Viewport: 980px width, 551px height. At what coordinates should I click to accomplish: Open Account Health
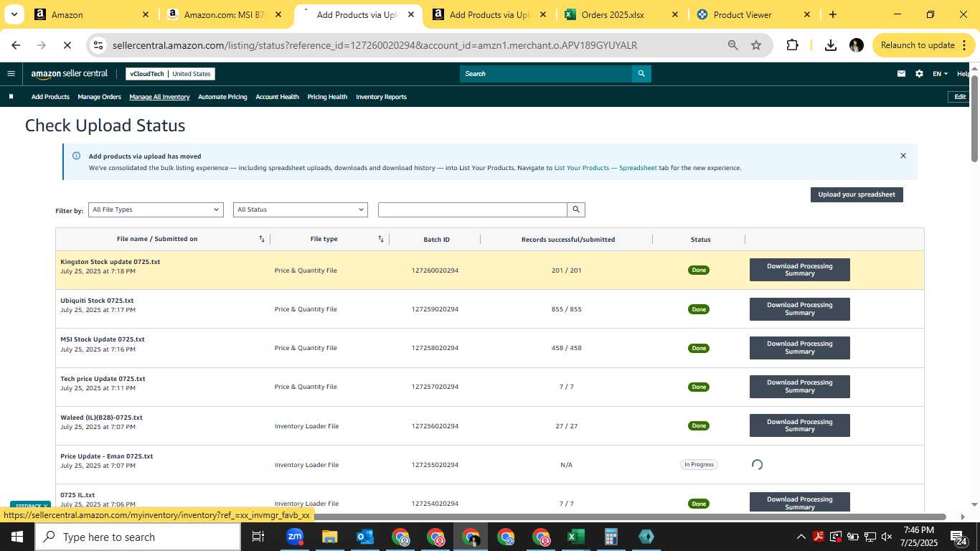click(x=277, y=97)
